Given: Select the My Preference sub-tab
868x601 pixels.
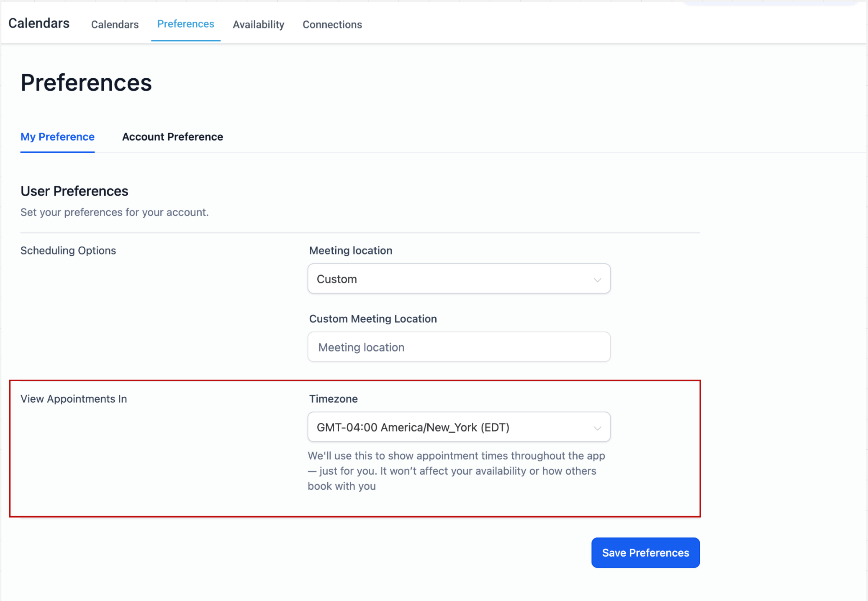Looking at the screenshot, I should [57, 136].
